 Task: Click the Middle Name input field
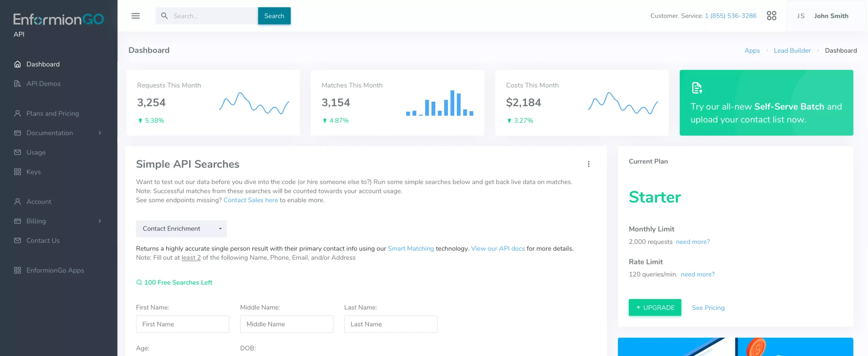(x=287, y=324)
